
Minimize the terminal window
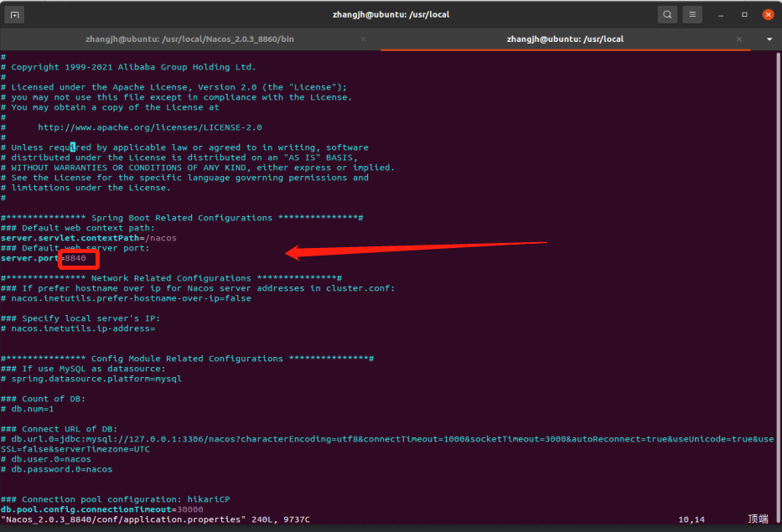pos(721,15)
